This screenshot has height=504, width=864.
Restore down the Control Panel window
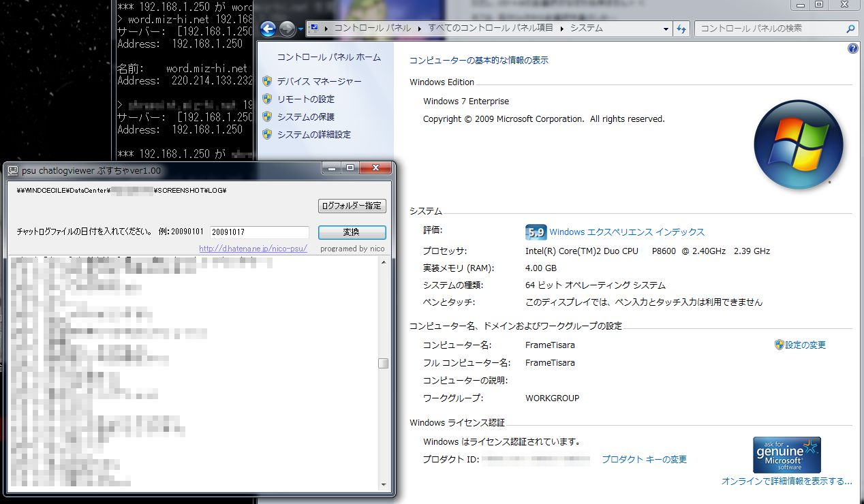click(819, 4)
